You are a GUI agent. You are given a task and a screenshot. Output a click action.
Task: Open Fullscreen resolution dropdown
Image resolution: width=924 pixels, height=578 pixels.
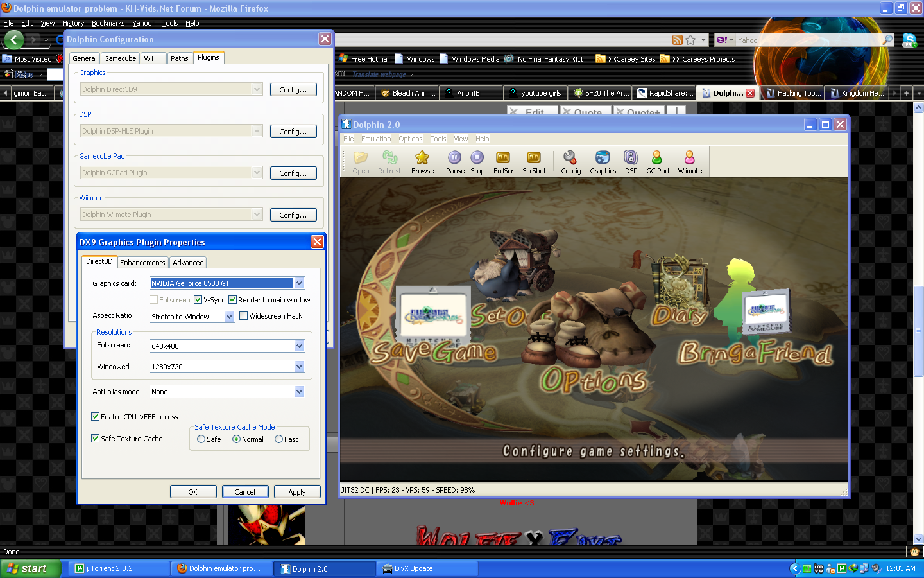point(299,346)
